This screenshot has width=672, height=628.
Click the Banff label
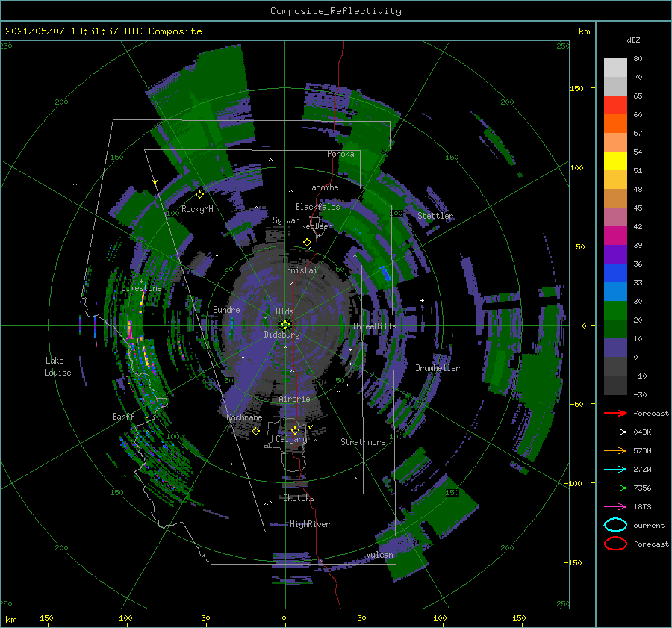click(123, 416)
